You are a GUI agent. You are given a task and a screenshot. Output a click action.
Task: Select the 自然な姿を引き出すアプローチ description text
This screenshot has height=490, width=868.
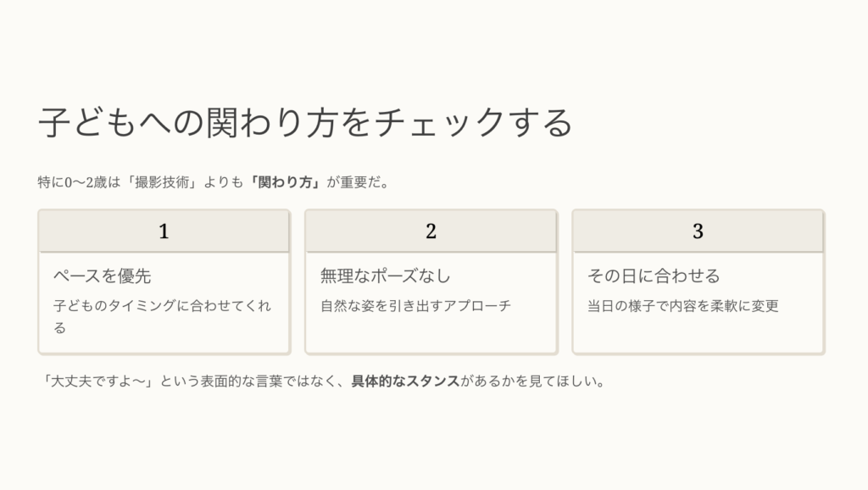point(415,306)
